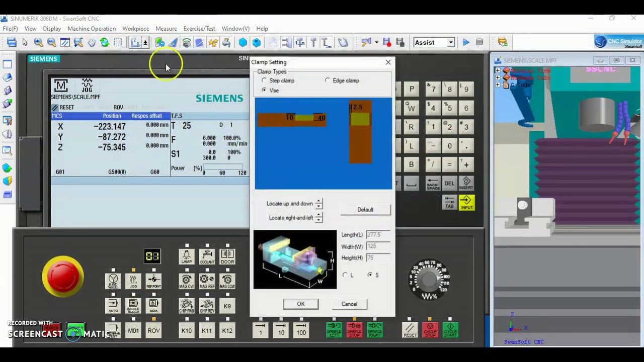Click the Default button

point(365,210)
